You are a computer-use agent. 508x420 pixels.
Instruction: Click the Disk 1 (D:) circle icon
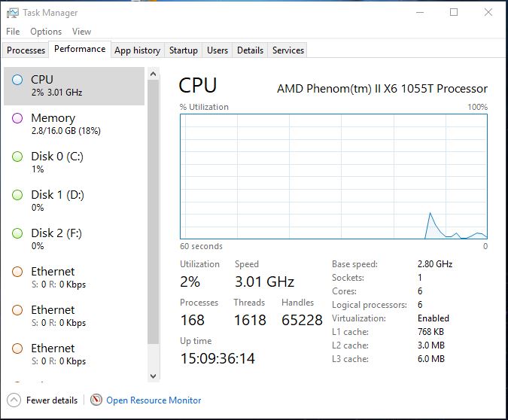coord(17,195)
